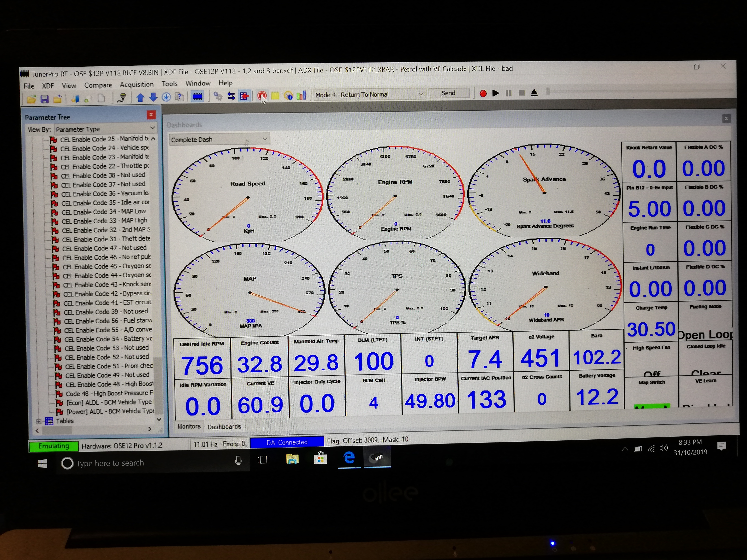The image size is (747, 560).
Task: Select CEL Enable Code 43 - Knock sensor
Action: pos(107,285)
